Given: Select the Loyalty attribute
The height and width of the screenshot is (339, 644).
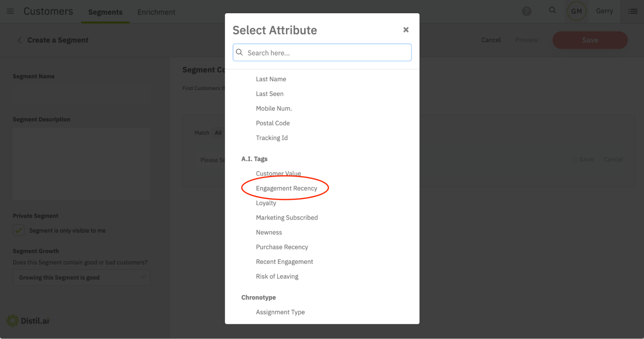Looking at the screenshot, I should tap(266, 203).
